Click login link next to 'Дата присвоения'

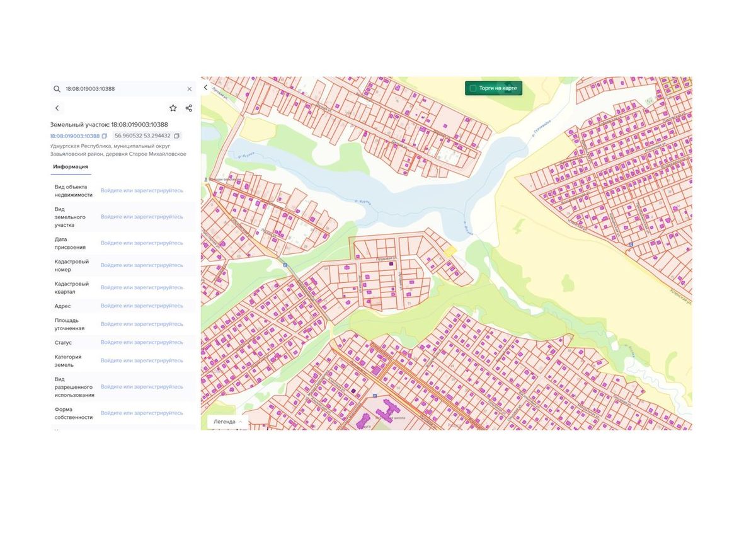pyautogui.click(x=142, y=243)
